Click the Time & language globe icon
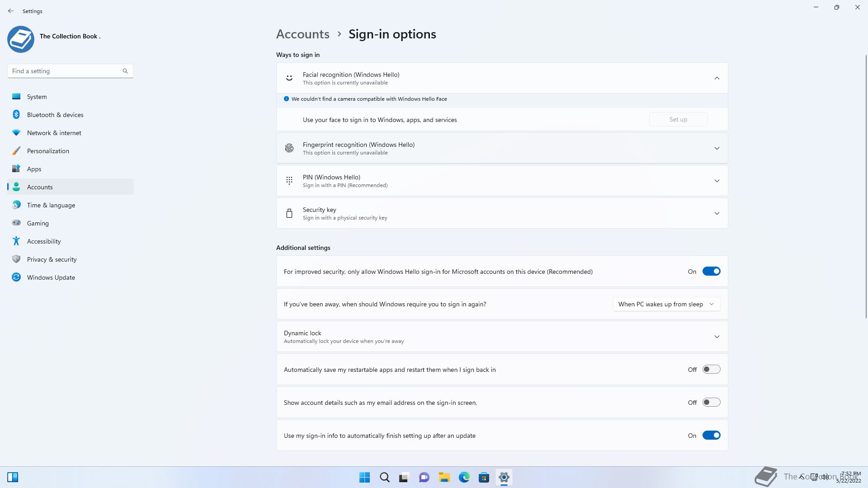 [16, 205]
